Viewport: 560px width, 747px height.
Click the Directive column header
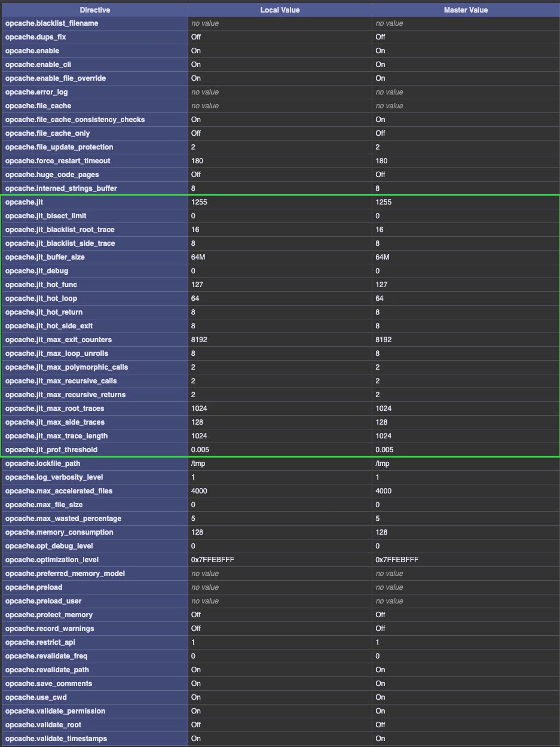click(94, 10)
